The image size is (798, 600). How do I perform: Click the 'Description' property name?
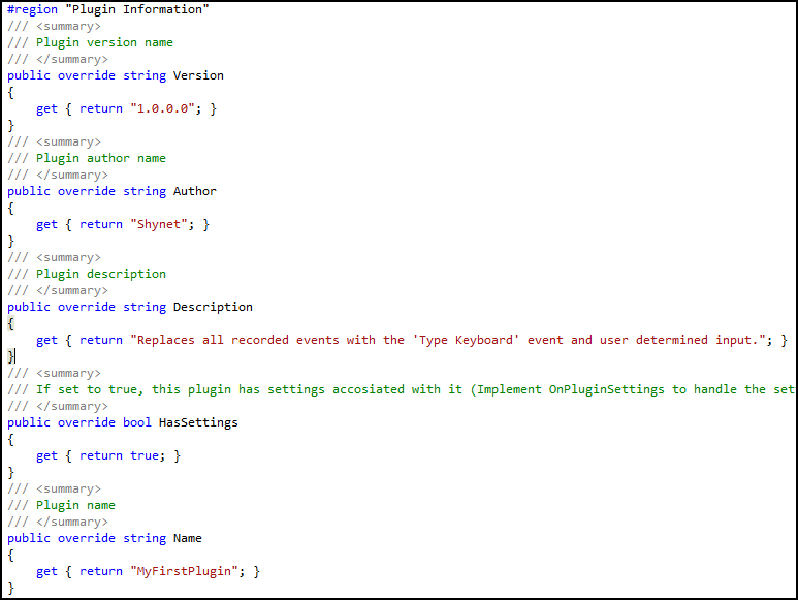coord(213,307)
